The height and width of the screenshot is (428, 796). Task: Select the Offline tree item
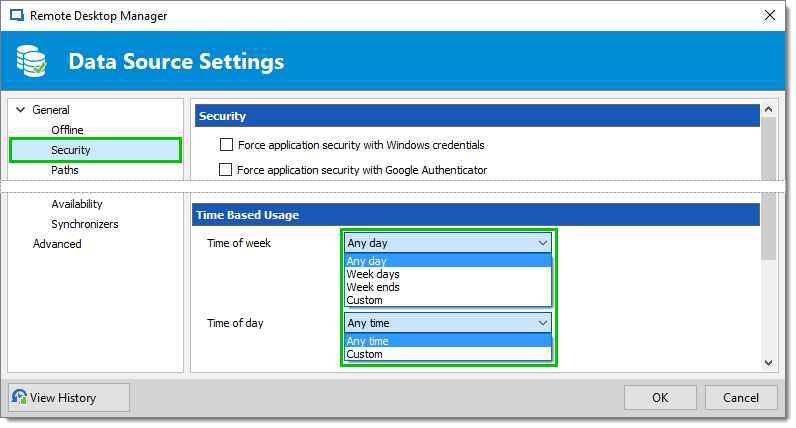(67, 130)
